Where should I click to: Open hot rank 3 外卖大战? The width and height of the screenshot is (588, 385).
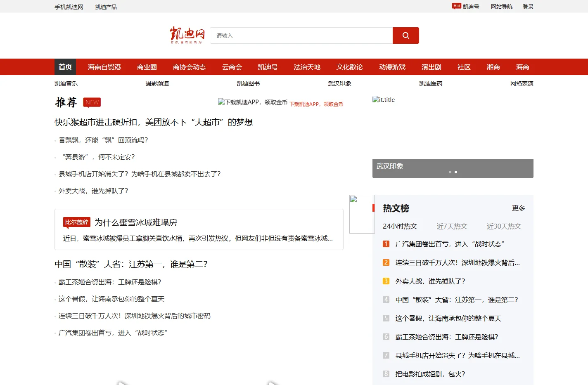[430, 281]
